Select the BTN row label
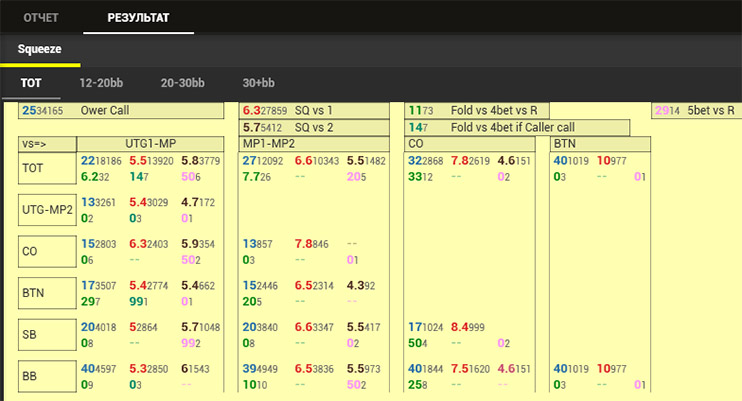Image resolution: width=742 pixels, height=401 pixels. point(47,293)
